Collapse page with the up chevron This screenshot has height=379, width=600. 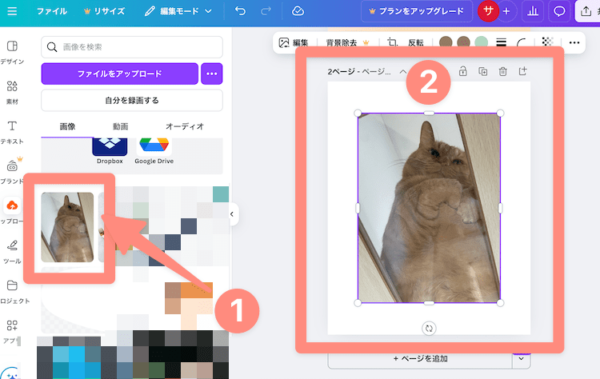pyautogui.click(x=403, y=72)
